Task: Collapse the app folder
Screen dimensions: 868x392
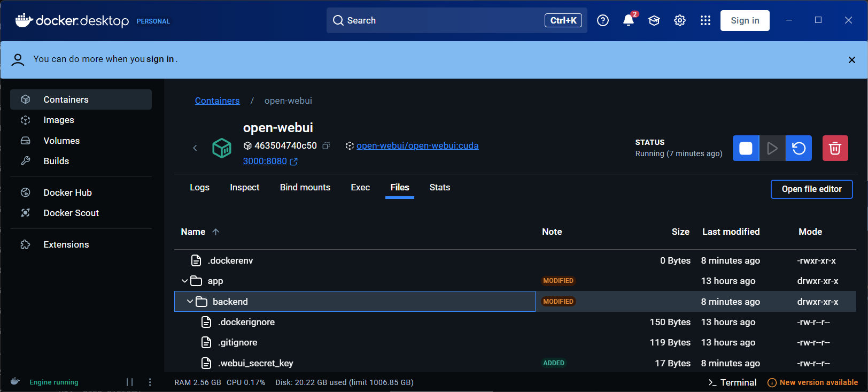Action: point(184,281)
